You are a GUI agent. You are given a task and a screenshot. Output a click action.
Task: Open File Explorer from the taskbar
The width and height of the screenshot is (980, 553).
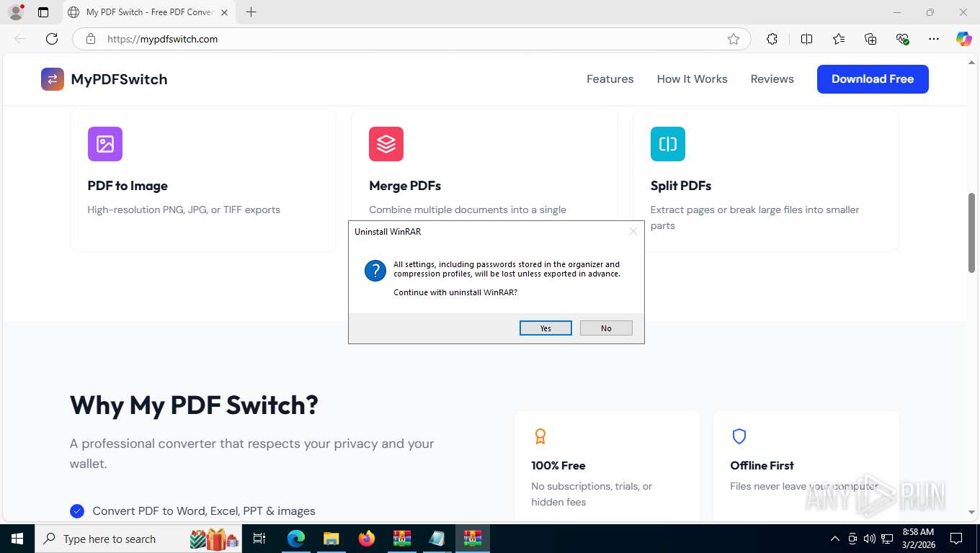[x=331, y=539]
